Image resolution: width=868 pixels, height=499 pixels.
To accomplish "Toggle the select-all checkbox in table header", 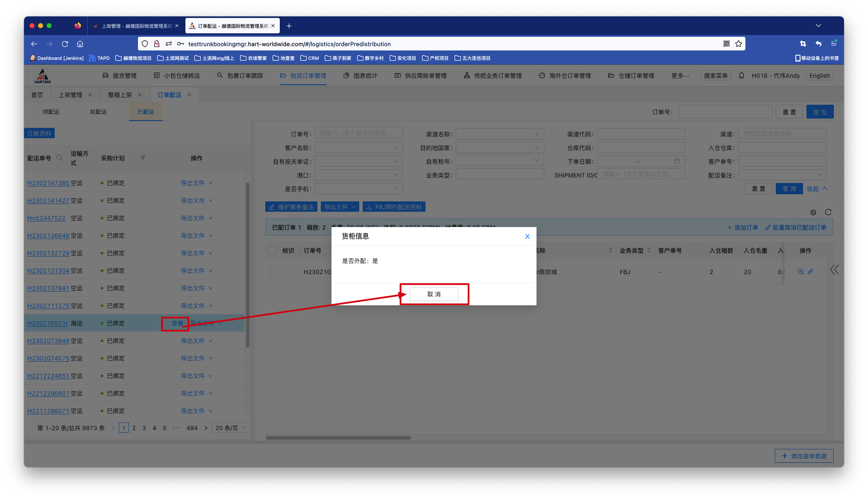I will tap(272, 251).
